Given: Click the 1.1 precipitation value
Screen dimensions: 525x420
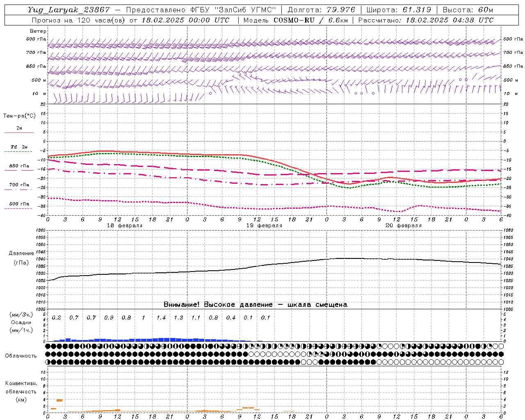Looking at the screenshot, I should 196,318.
